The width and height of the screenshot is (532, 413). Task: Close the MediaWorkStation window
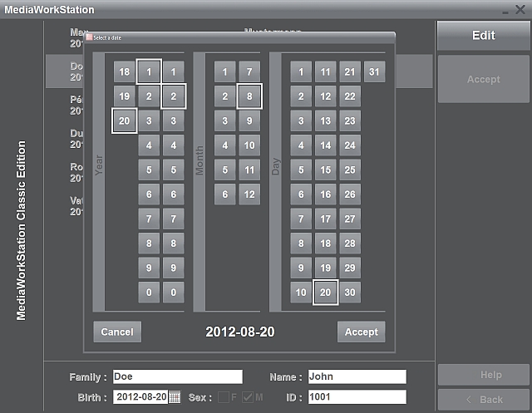tap(520, 9)
